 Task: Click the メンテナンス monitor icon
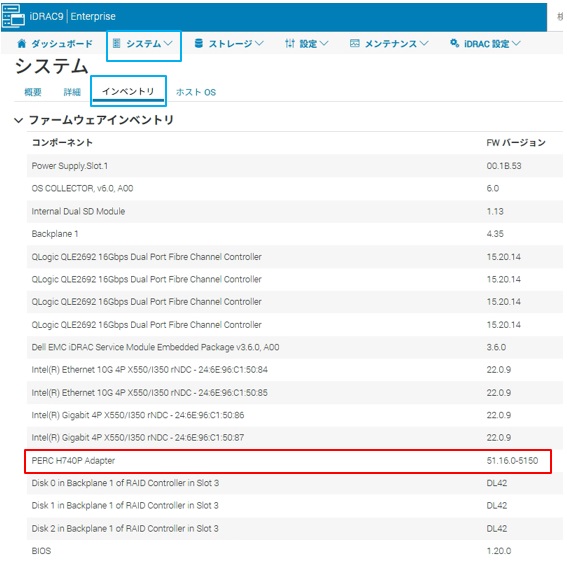(355, 44)
